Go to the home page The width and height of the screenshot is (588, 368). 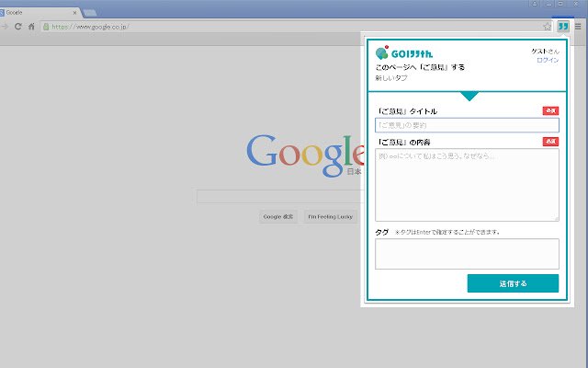(x=31, y=27)
